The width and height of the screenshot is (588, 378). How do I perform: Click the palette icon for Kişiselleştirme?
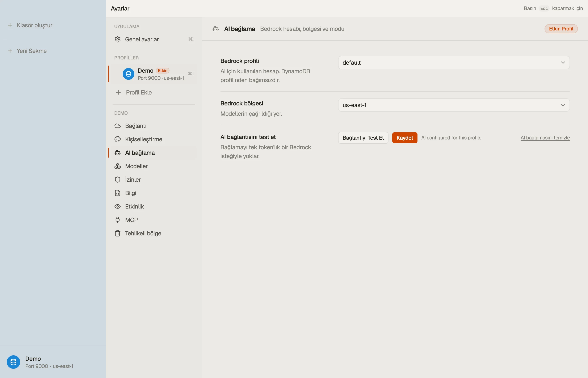click(118, 139)
